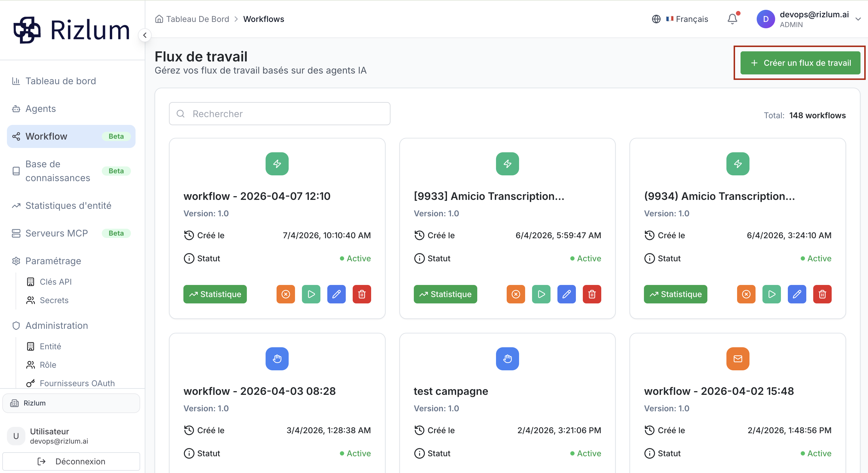Expand the user account dropdown arrow
Image resolution: width=868 pixels, height=473 pixels.
pyautogui.click(x=858, y=19)
